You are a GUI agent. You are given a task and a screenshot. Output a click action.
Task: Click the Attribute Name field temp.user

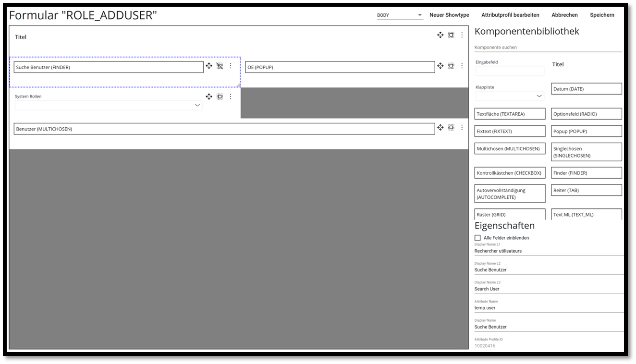point(549,308)
